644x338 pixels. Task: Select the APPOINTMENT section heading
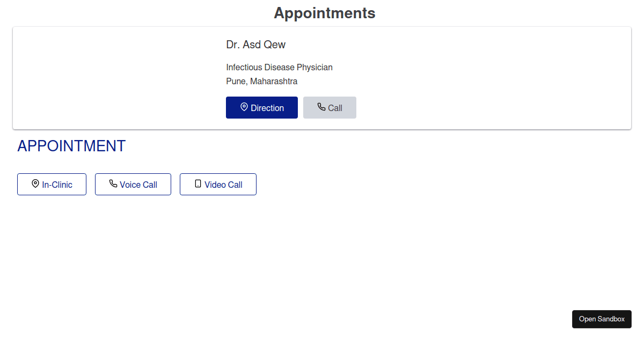71,145
